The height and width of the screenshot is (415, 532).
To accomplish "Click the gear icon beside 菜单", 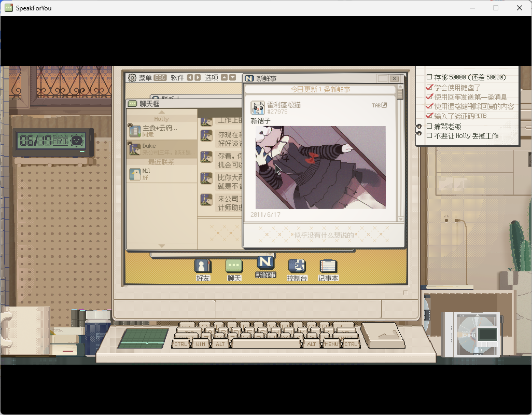I will pos(132,78).
